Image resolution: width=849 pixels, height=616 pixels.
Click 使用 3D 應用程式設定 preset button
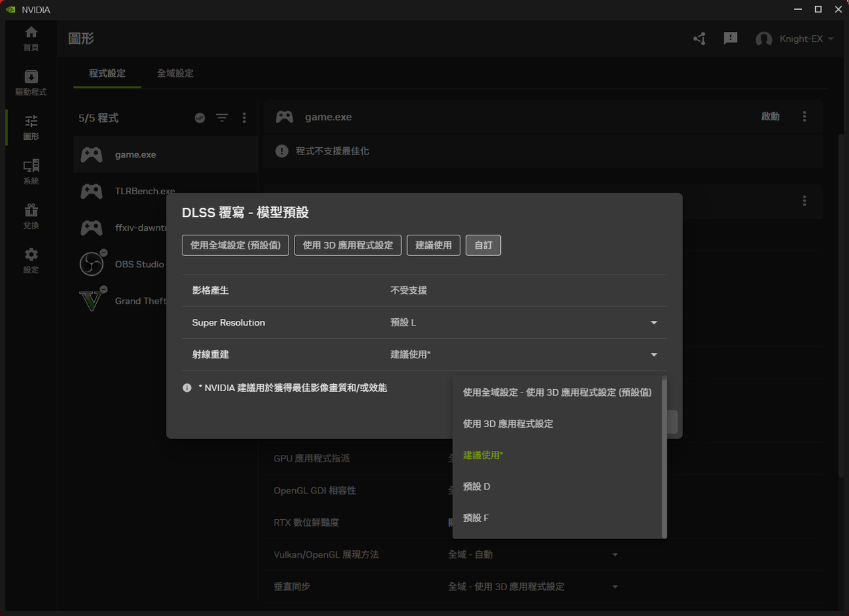coord(348,245)
